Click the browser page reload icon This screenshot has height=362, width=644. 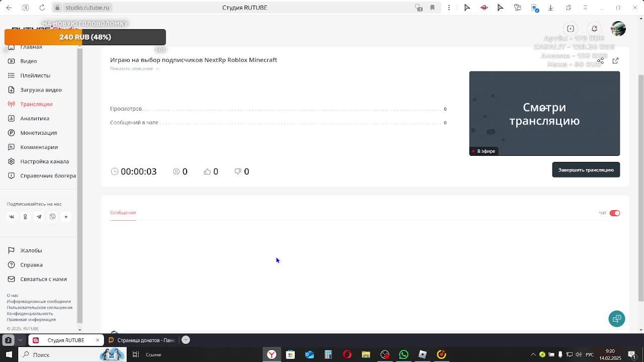pos(42,8)
